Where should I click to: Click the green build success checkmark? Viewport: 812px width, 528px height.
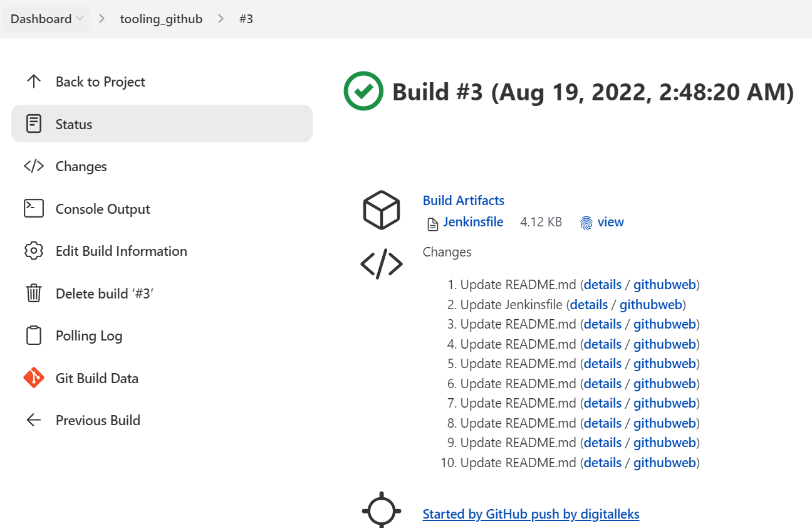(363, 91)
